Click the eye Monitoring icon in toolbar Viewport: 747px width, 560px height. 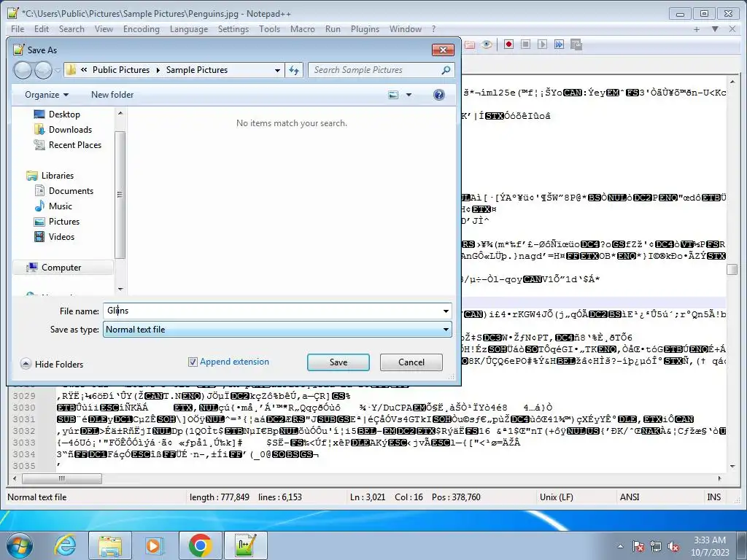click(x=487, y=44)
